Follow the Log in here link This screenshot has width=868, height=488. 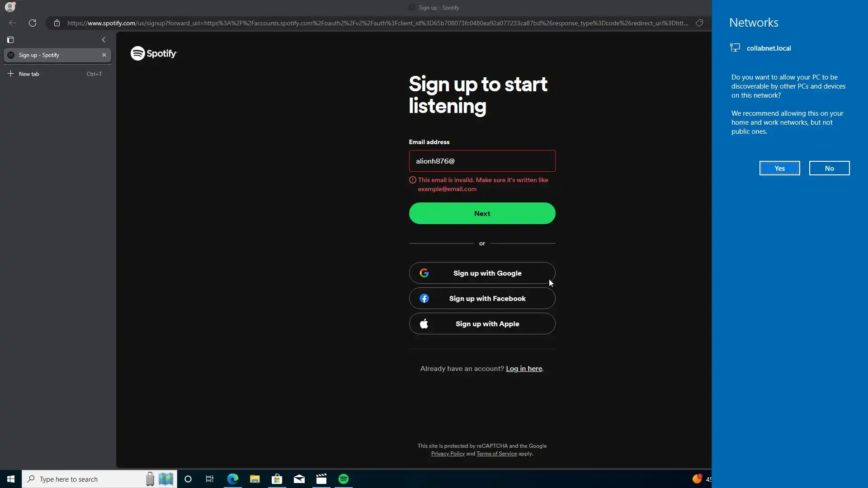524,369
